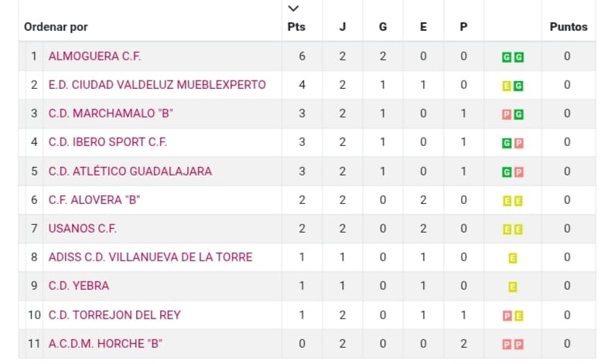Screen dimensions: 604x364
Task: Open E.D. CIUDAD VALDELUZ MUEBLEXPERTO link
Action: point(157,85)
